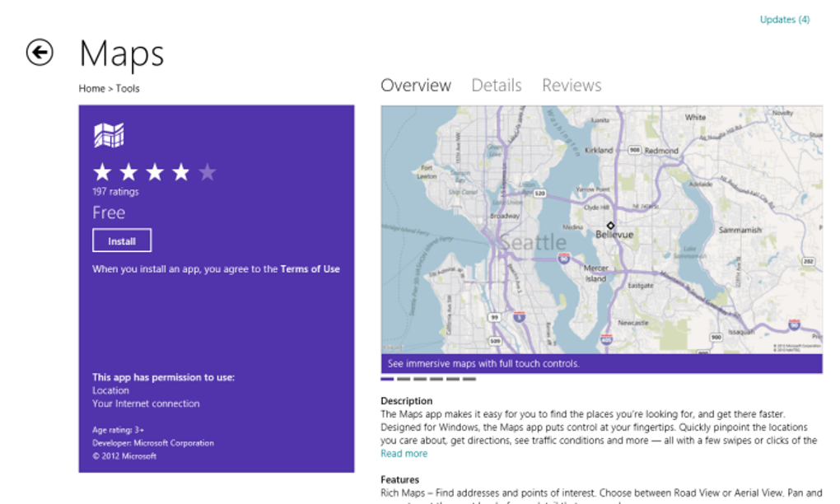Install the Maps app
Image resolution: width=840 pixels, height=504 pixels.
tap(122, 240)
